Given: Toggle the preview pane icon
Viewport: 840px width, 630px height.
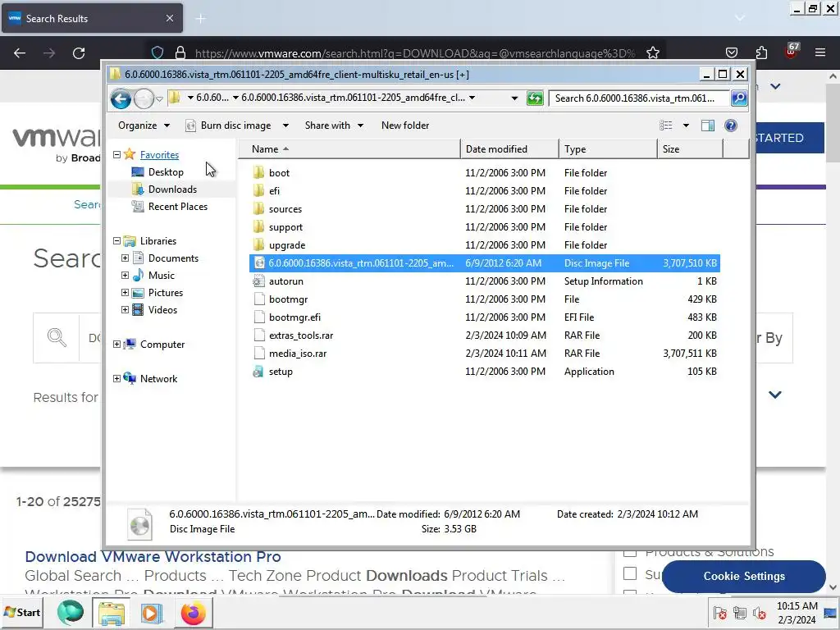Looking at the screenshot, I should click(x=708, y=126).
